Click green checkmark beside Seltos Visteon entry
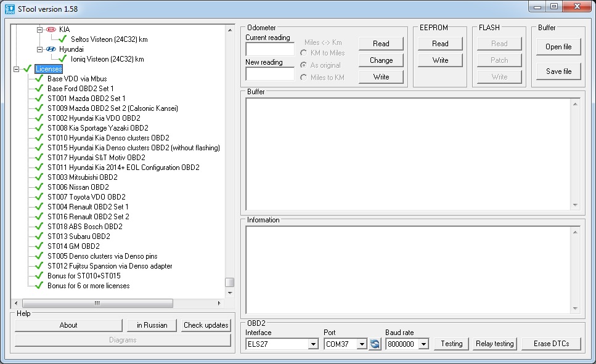This screenshot has height=364, width=596. pos(63,39)
